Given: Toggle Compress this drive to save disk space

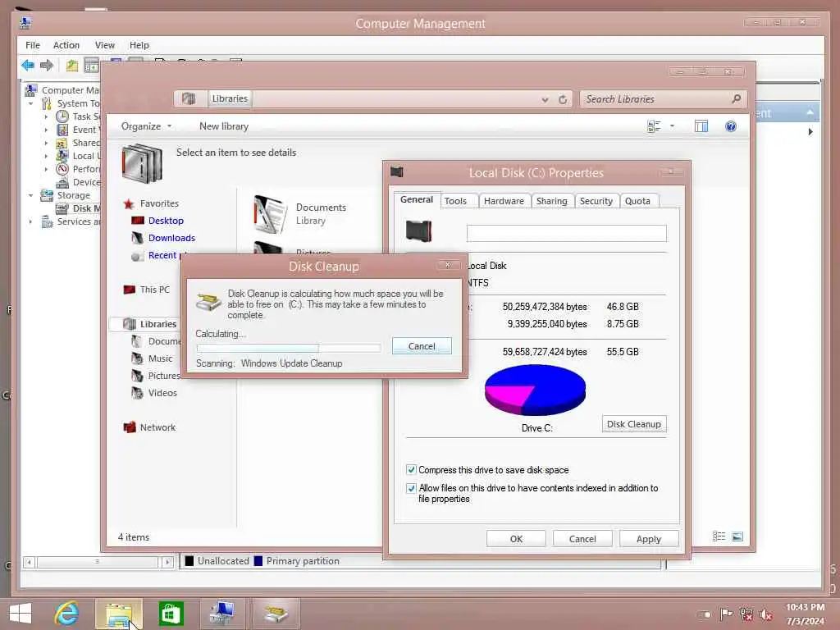Looking at the screenshot, I should point(411,470).
